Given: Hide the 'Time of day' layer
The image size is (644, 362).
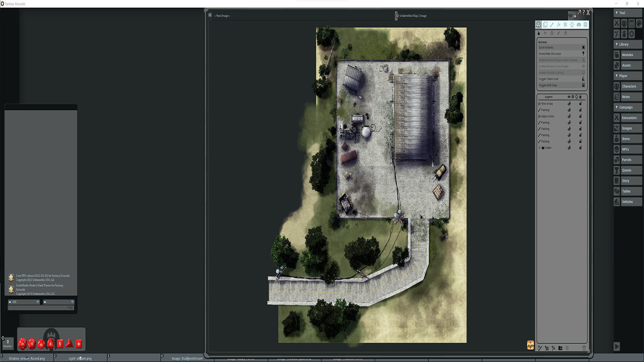Looking at the screenshot, I should point(569,104).
